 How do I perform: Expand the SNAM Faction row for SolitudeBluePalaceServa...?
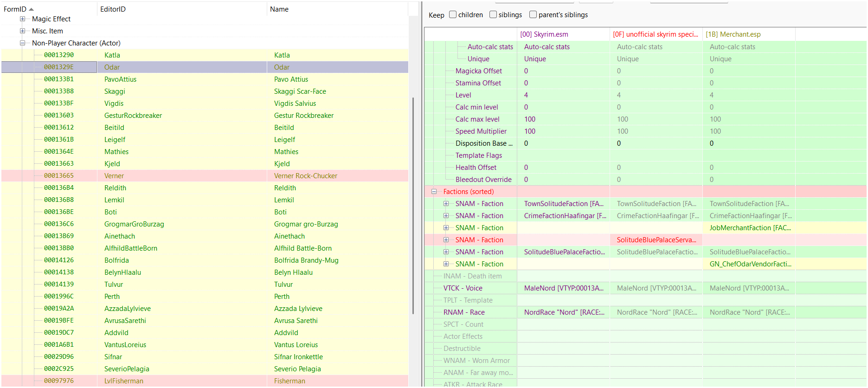pyautogui.click(x=446, y=240)
